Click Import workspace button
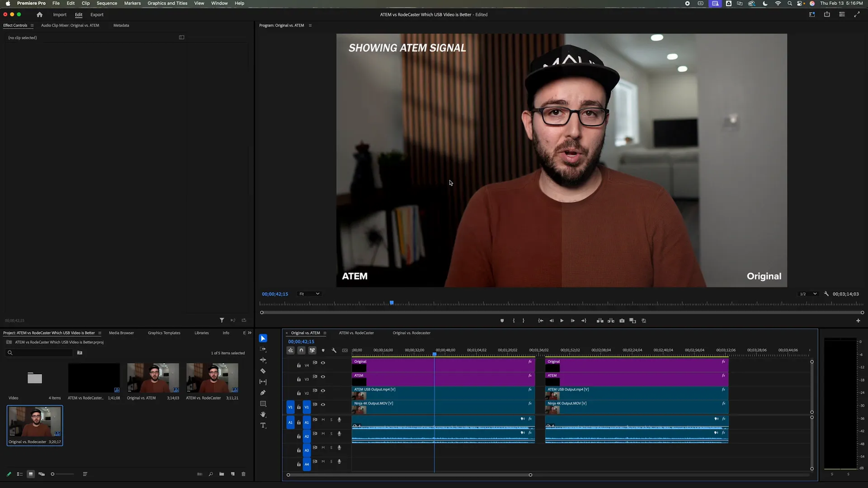The image size is (868, 488). (60, 15)
